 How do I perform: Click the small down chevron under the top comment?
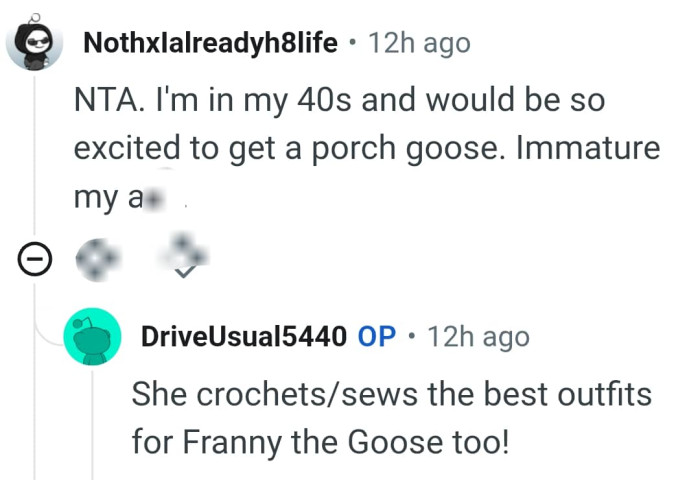185,272
